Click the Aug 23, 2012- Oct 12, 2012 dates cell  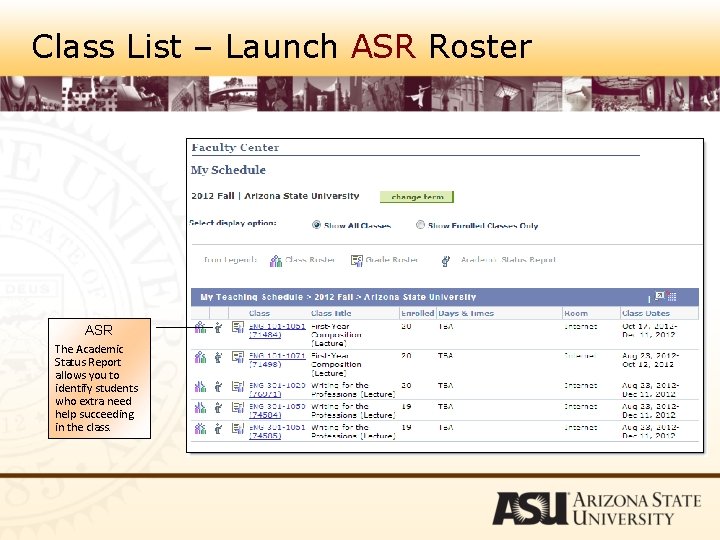650,360
